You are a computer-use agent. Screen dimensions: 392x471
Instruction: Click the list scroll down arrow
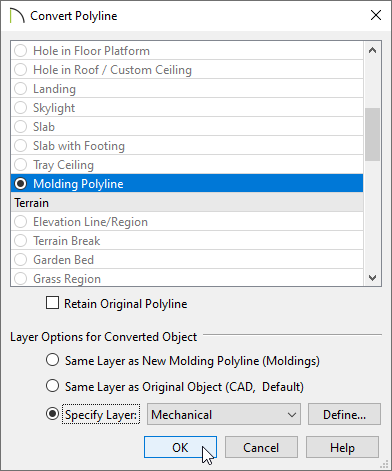(x=372, y=278)
